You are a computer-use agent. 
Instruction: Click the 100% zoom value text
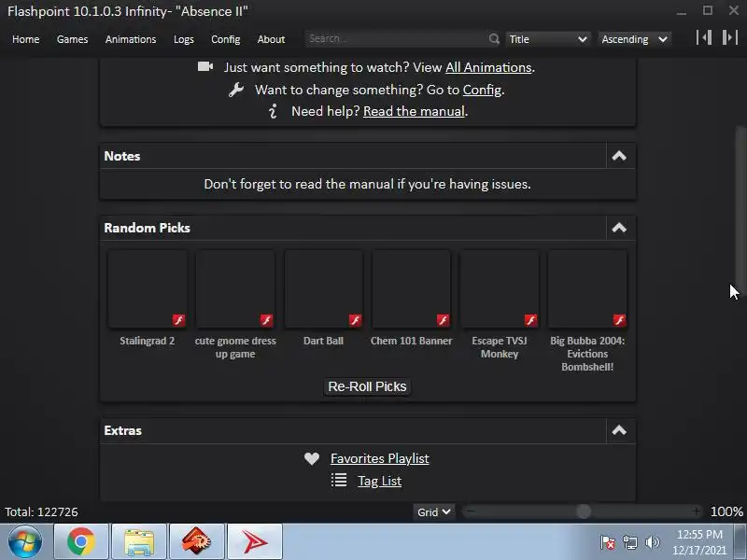pyautogui.click(x=726, y=511)
